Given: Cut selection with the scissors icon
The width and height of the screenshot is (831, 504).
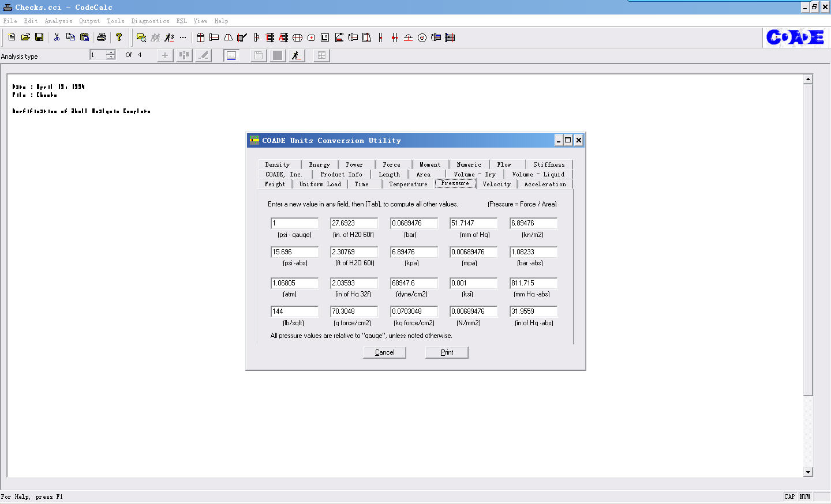Looking at the screenshot, I should [57, 37].
